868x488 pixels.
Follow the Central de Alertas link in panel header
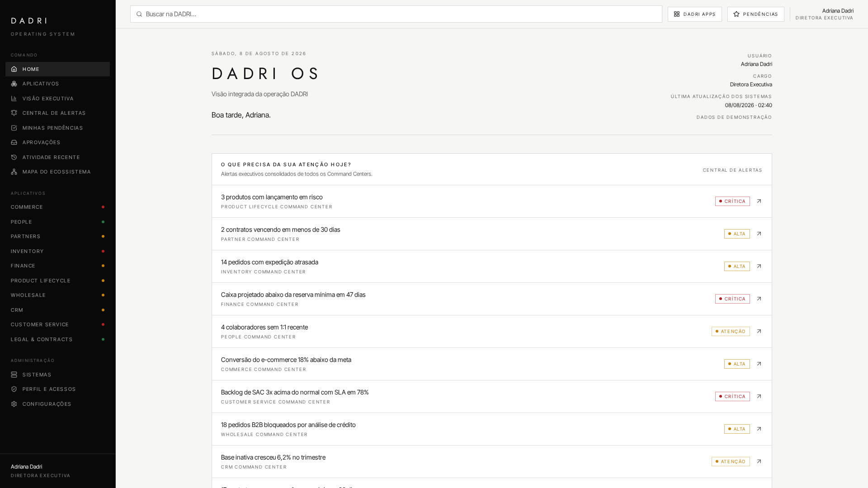tap(732, 170)
